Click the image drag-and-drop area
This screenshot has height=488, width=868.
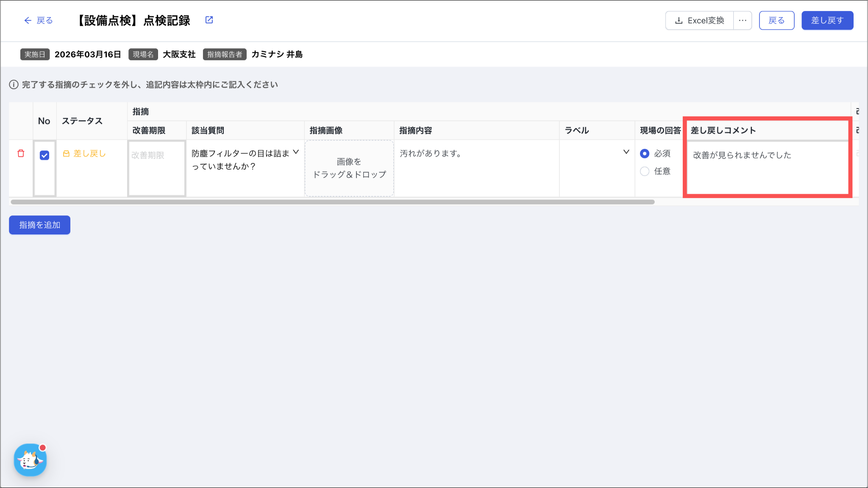point(349,168)
